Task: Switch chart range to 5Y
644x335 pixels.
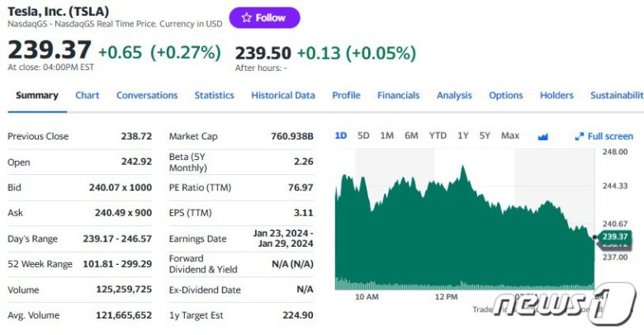Action: click(x=485, y=135)
